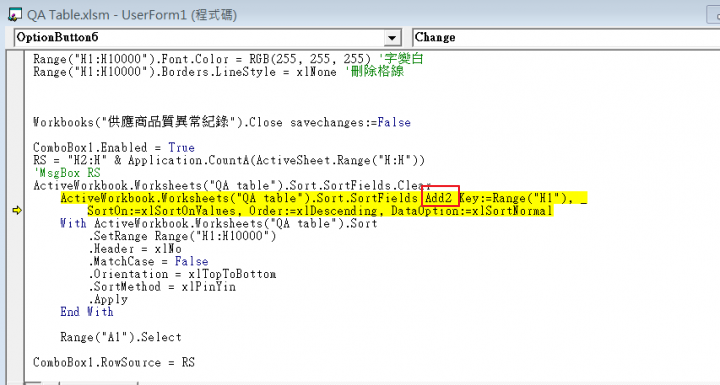
Task: Click the Workbooks Close savechanges line
Action: (222, 122)
